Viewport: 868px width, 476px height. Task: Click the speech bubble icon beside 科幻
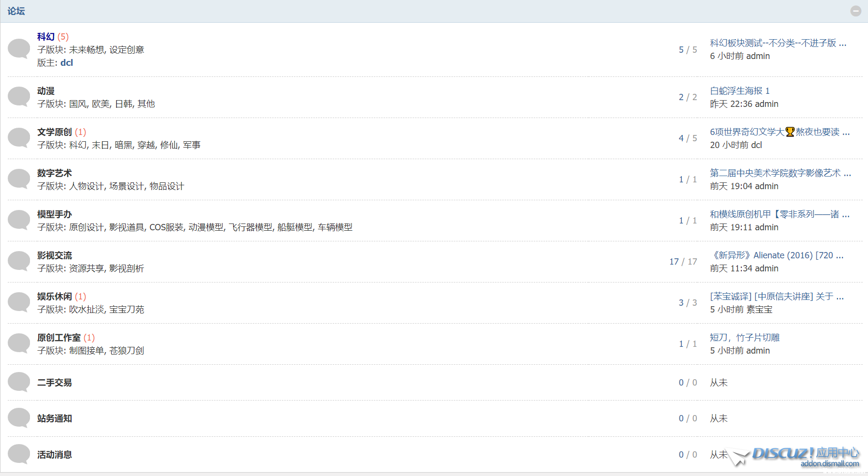click(19, 49)
